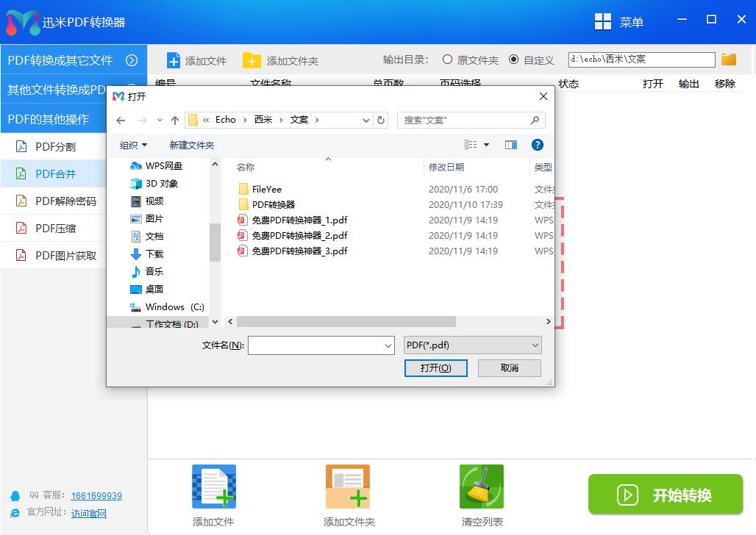The width and height of the screenshot is (756, 535).
Task: Open the 组织 dropdown menu
Action: click(132, 145)
